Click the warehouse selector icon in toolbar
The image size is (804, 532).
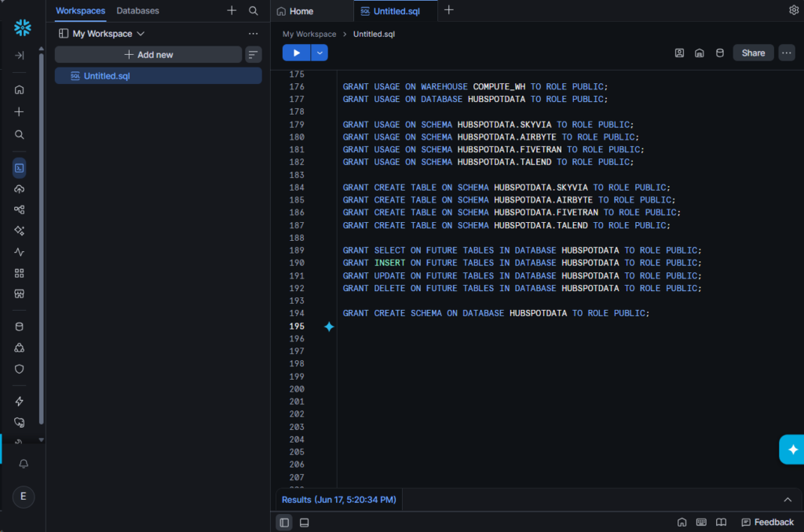(700, 53)
